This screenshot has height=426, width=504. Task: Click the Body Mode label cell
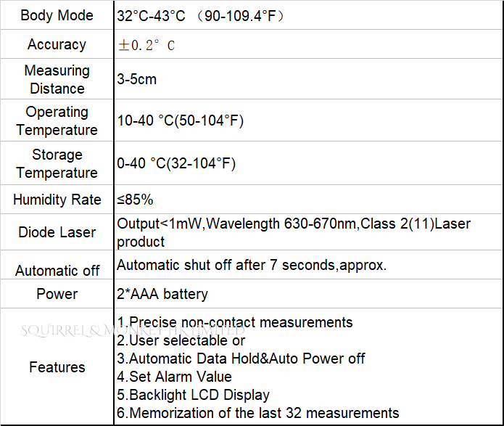[57, 15]
